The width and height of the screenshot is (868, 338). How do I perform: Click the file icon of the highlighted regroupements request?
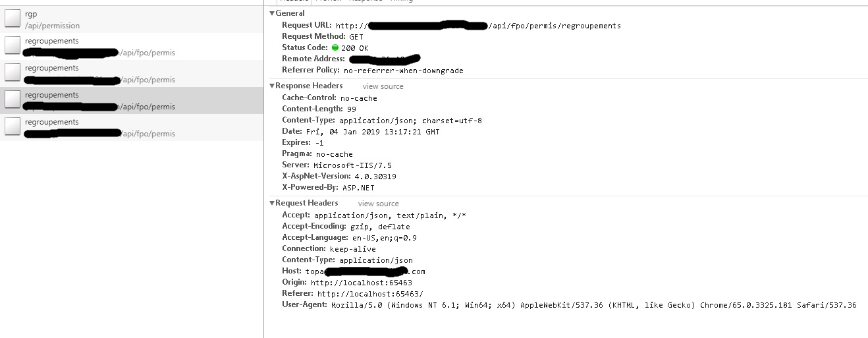point(12,100)
